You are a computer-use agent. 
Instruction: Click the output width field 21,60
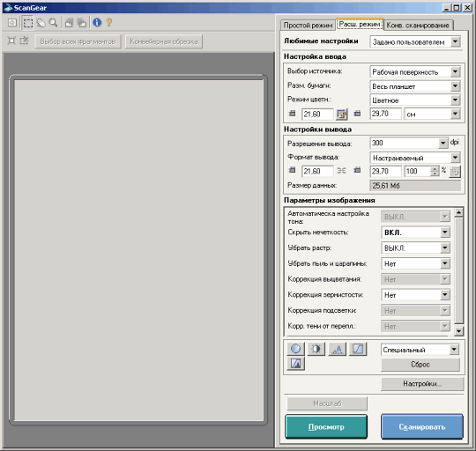tap(317, 171)
